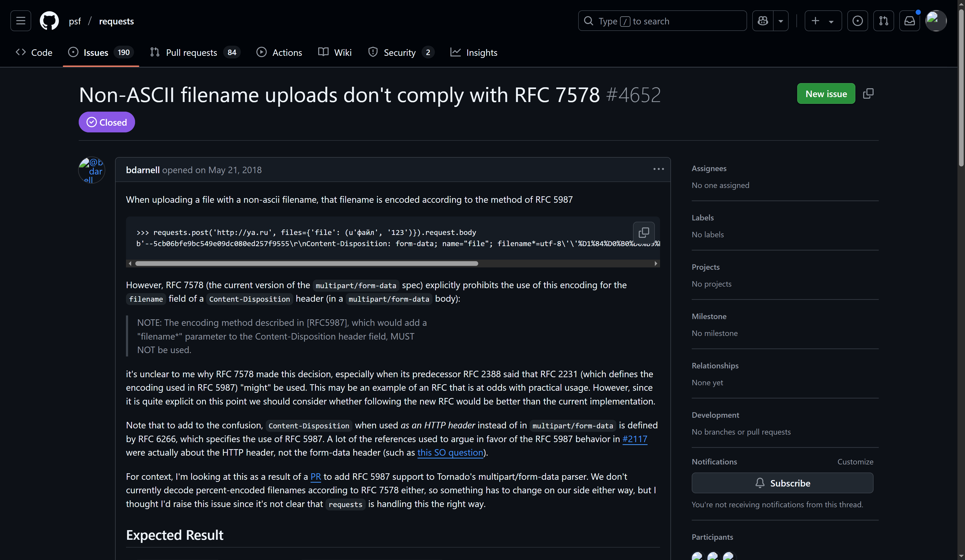Open the notifications inbox icon

tap(909, 21)
